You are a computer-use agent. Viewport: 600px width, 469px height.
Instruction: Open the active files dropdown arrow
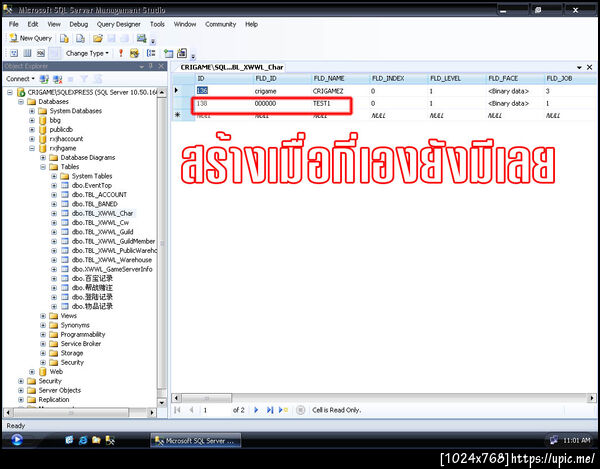pos(579,67)
